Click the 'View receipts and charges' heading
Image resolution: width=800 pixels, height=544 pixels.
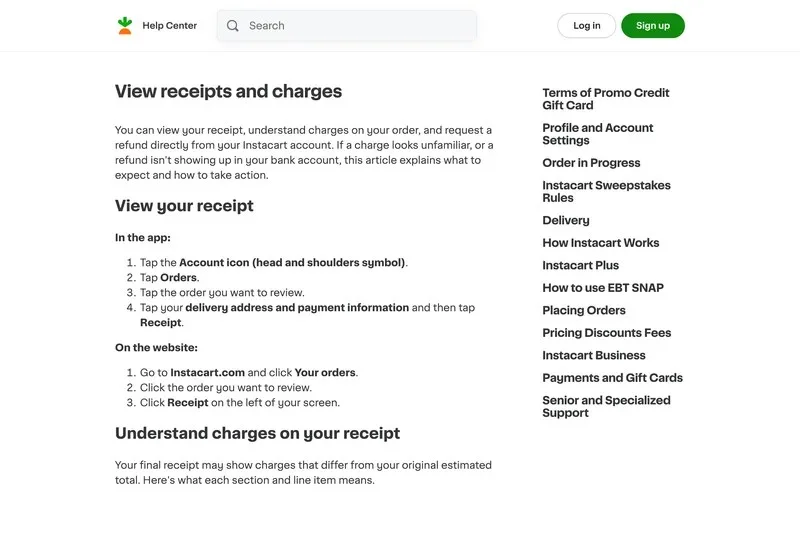pos(228,91)
